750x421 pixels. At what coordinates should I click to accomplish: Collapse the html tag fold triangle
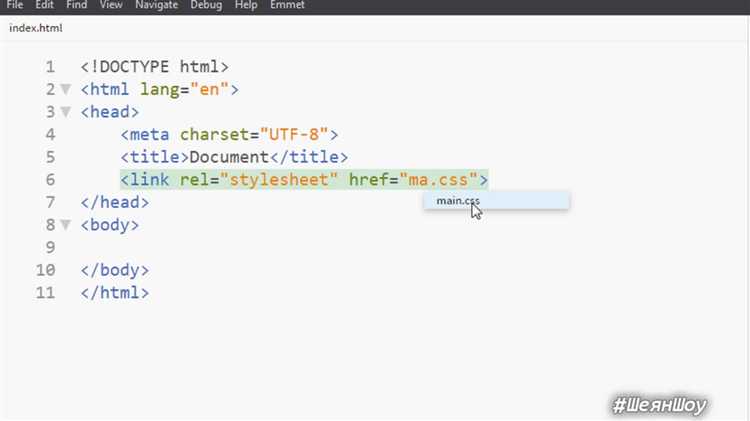[66, 89]
